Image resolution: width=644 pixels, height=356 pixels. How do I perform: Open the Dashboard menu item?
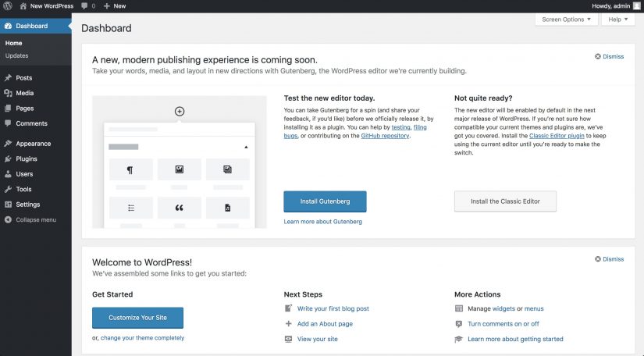(x=36, y=26)
